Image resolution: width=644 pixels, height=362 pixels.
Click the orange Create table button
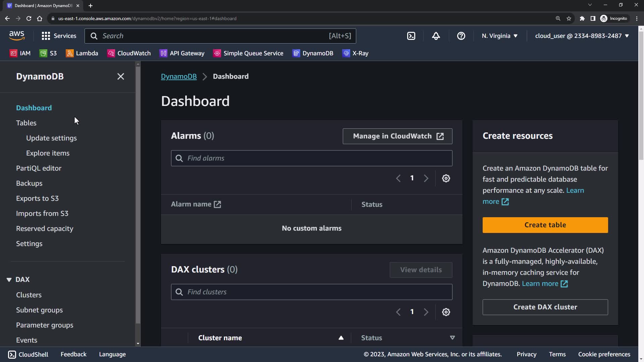pyautogui.click(x=545, y=225)
